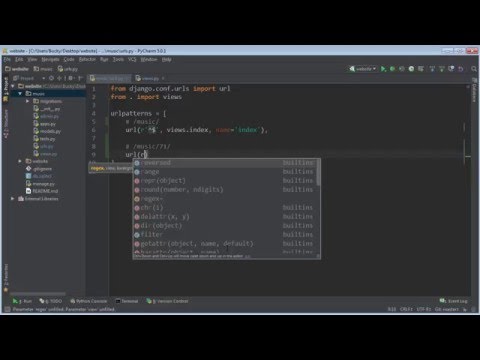This screenshot has height=360, width=480.
Task: Select db.sqlite3 file in project tree
Action: click(x=39, y=176)
